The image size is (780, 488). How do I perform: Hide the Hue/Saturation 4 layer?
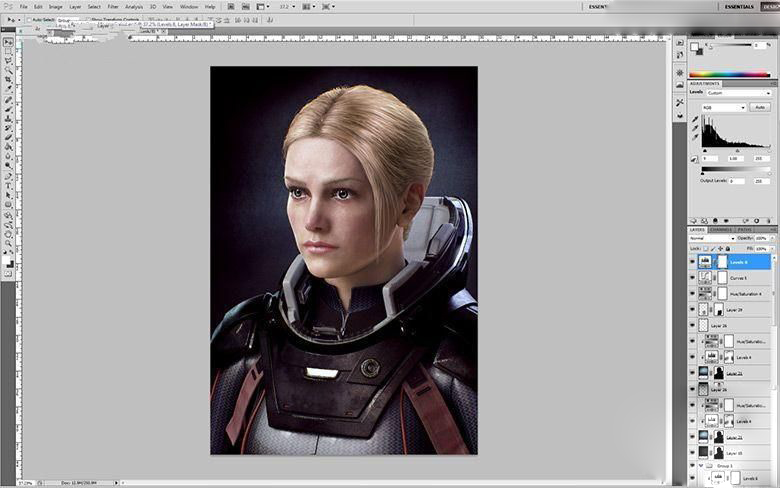(692, 293)
